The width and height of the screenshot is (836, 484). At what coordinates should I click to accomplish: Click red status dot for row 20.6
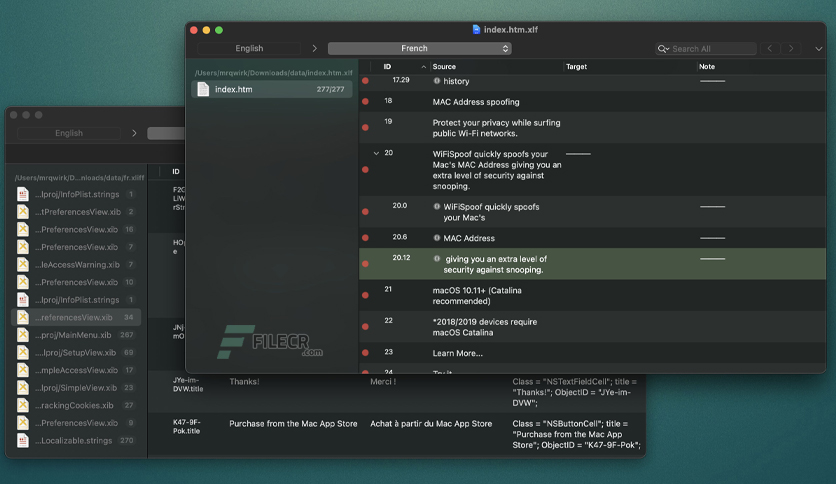tap(365, 238)
